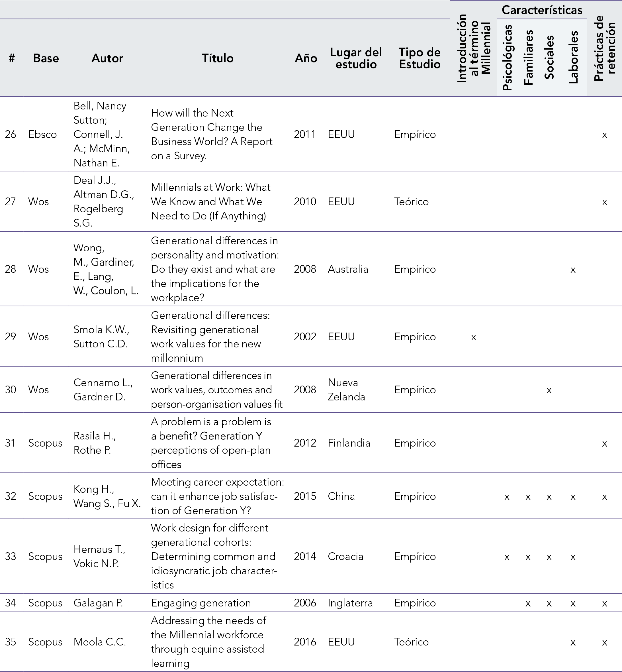Screen dimensions: 622x672
Task: Click the Características group header
Action: click(542, 10)
